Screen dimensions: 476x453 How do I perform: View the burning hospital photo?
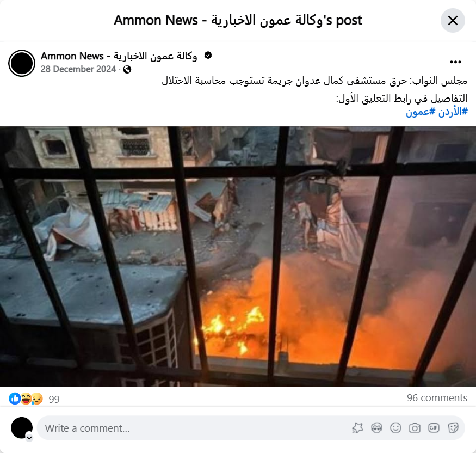point(238,257)
